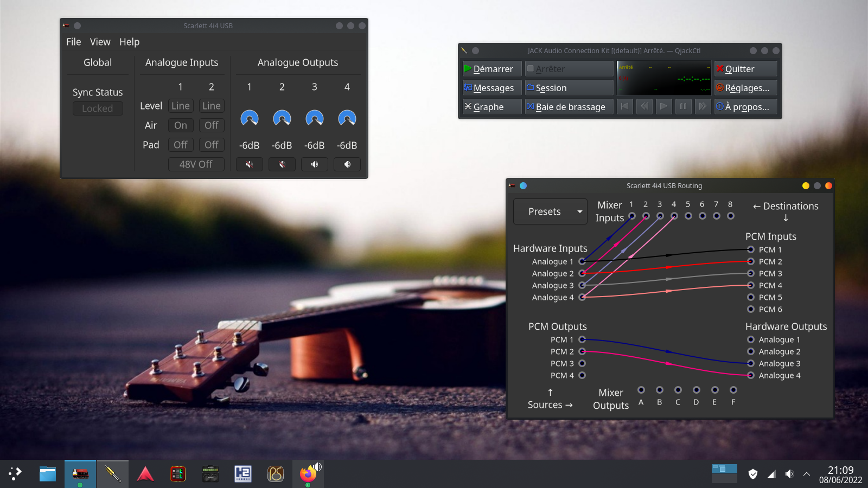Toggle mute for Analogue Output 3
868x488 pixels.
pyautogui.click(x=315, y=164)
